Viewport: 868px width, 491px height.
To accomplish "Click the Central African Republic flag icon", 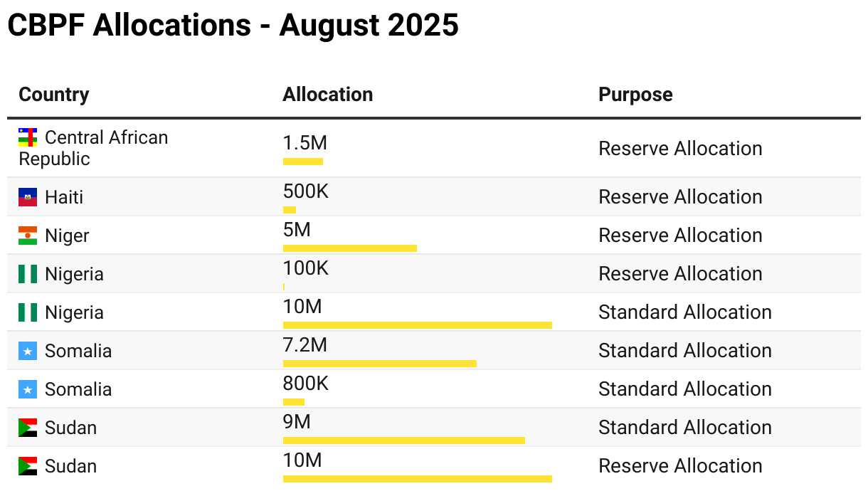I will pyautogui.click(x=28, y=137).
